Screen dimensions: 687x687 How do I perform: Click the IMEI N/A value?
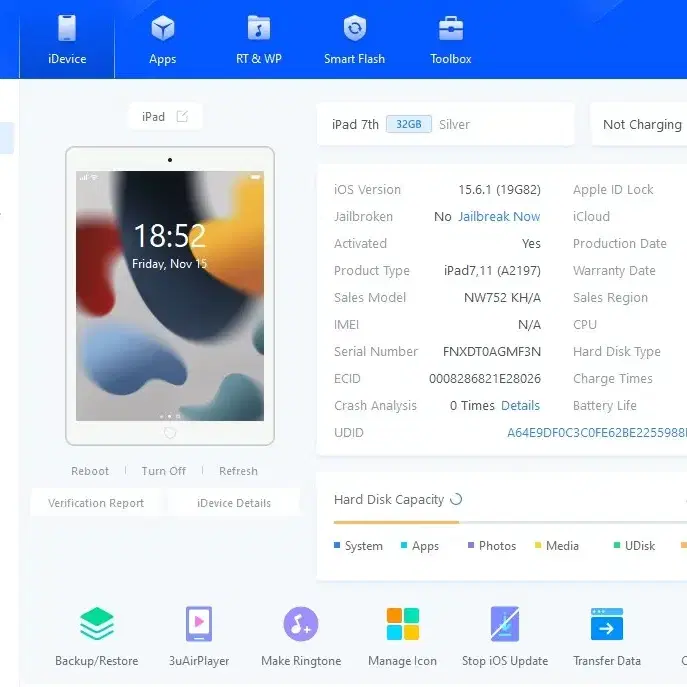pyautogui.click(x=529, y=325)
